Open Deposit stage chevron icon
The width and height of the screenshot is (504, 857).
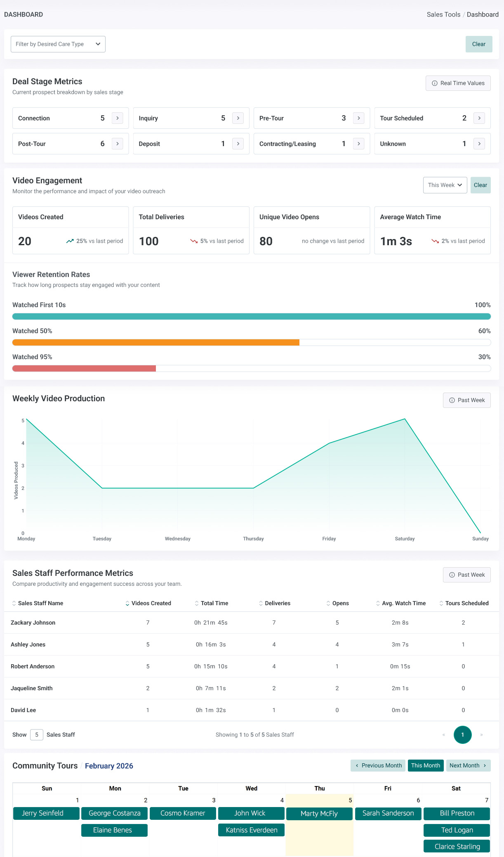point(238,144)
